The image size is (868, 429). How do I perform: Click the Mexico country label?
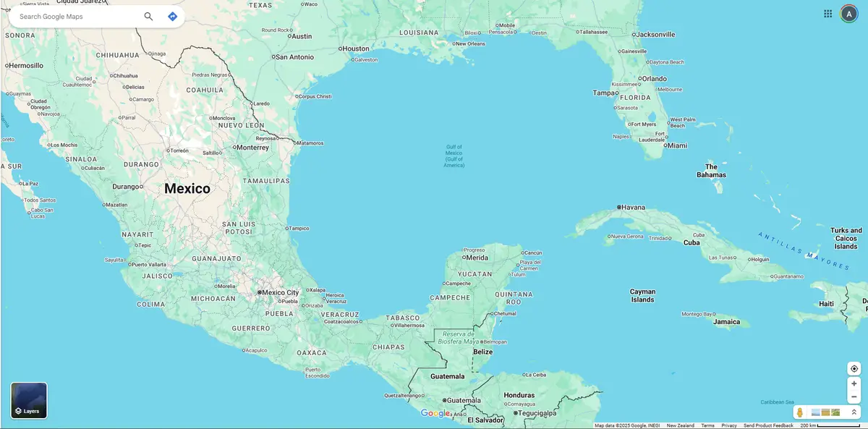187,189
